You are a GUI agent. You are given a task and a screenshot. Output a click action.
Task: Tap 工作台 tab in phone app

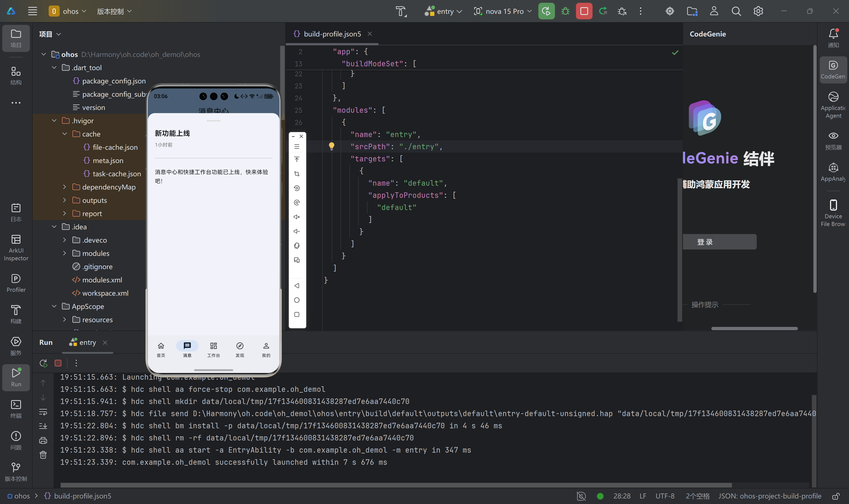[x=213, y=350]
